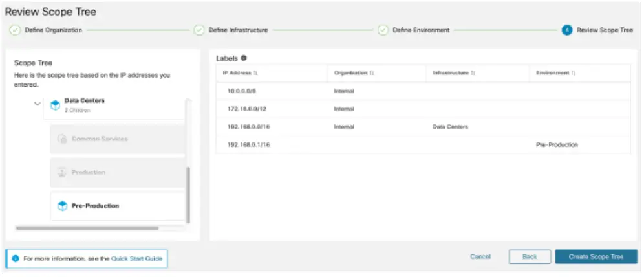Click the Review Scope Tree step circle
The height and width of the screenshot is (277, 644).
pyautogui.click(x=567, y=30)
